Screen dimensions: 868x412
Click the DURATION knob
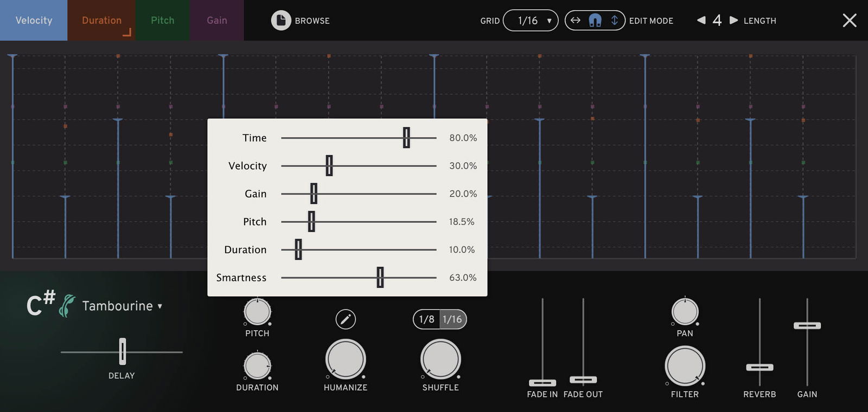[x=257, y=366]
